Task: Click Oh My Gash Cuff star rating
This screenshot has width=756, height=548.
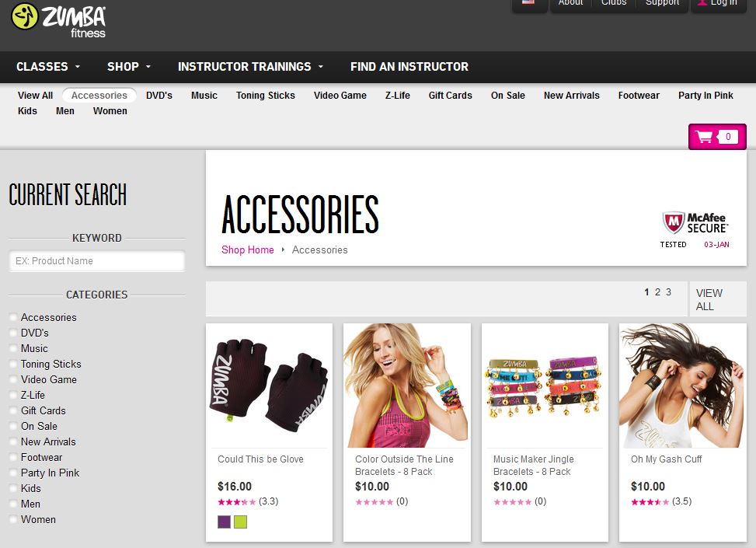Action: pos(650,501)
